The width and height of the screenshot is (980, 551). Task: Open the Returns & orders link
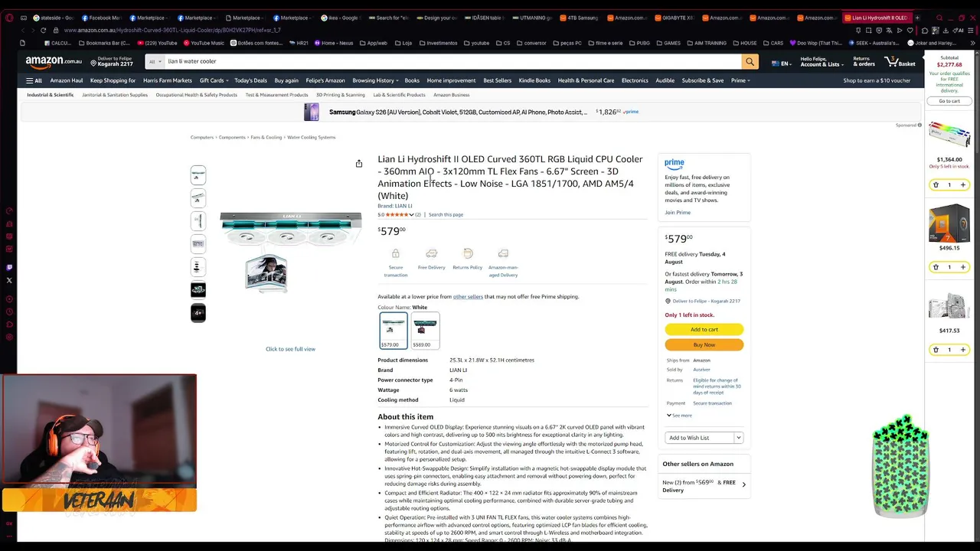(864, 61)
